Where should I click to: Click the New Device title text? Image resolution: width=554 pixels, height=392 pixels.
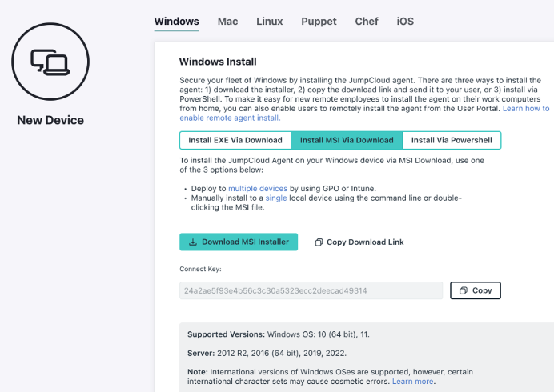[x=50, y=121]
